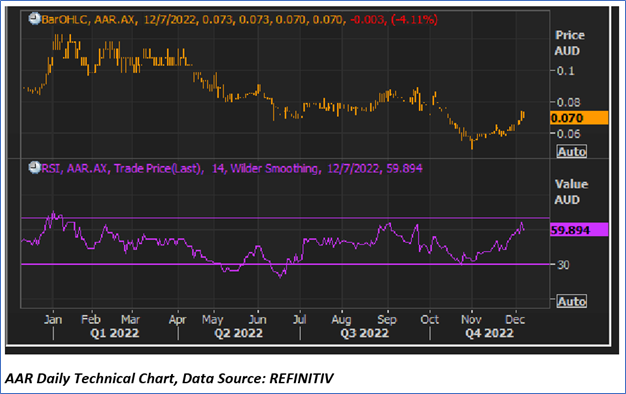
Task: Click 59.894 value in the RSI legend
Action: [x=404, y=168]
